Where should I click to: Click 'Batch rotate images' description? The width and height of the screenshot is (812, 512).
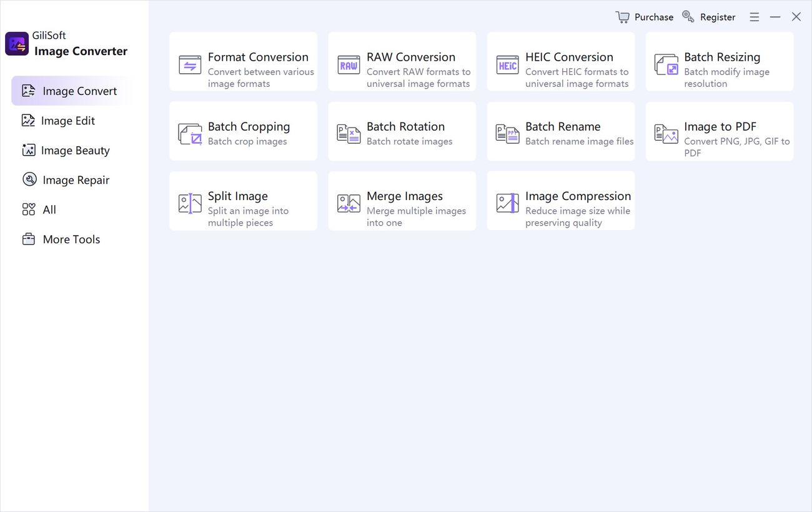pyautogui.click(x=410, y=141)
